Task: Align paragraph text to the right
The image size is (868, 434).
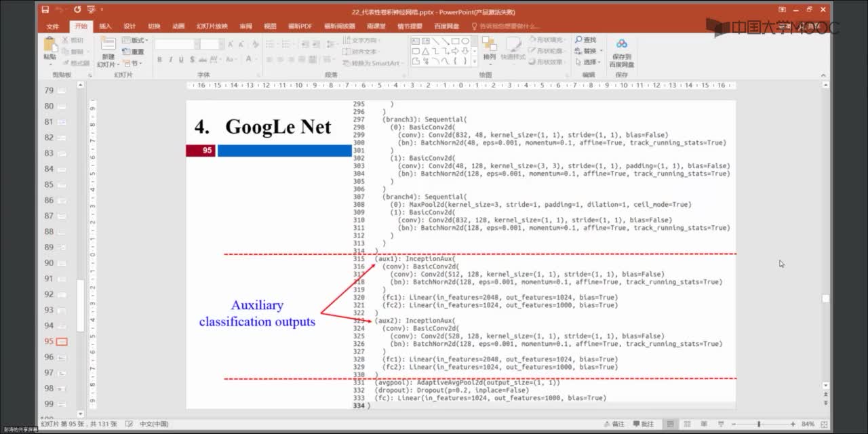Action: tap(292, 60)
